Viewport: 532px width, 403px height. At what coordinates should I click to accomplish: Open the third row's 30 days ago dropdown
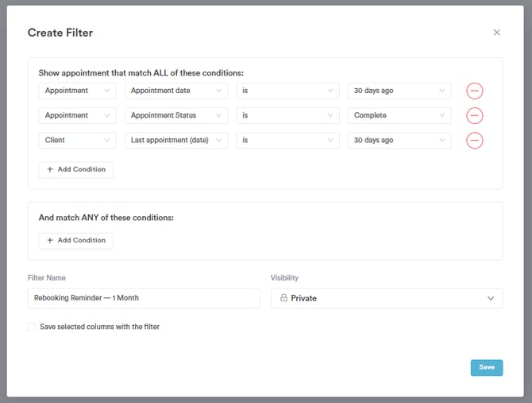399,141
